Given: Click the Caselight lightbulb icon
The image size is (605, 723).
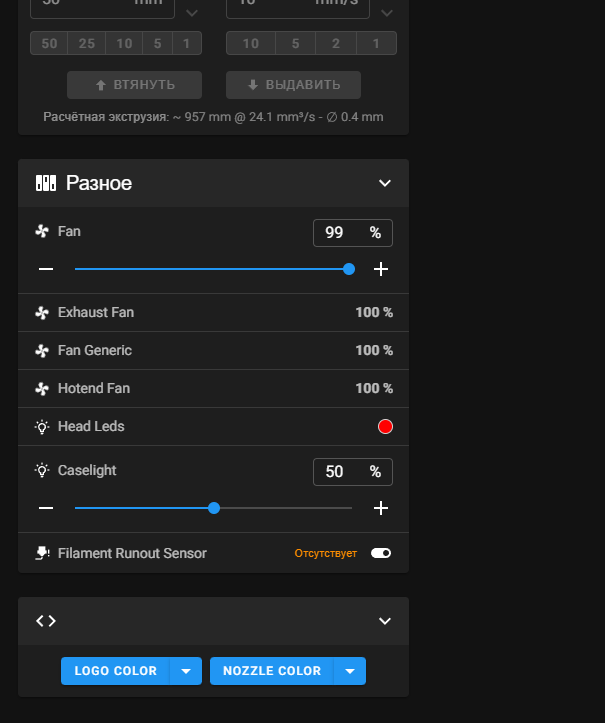Looking at the screenshot, I should coord(42,470).
